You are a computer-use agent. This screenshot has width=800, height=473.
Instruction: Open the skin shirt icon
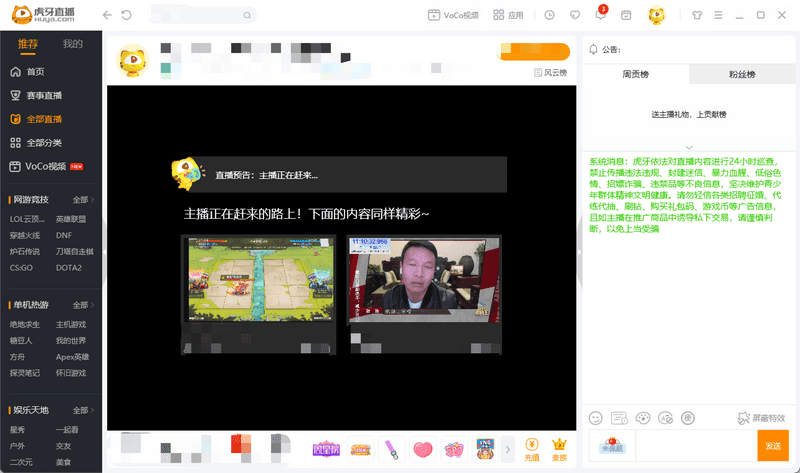[x=697, y=15]
